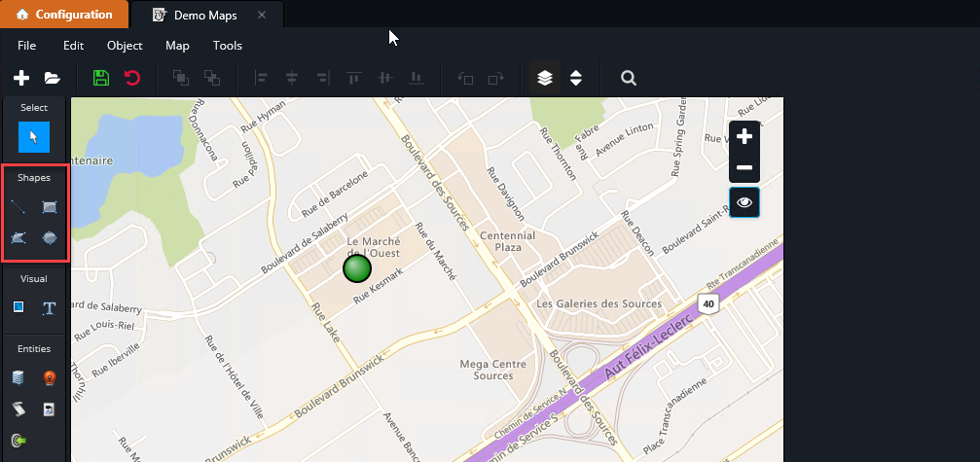Screen dimensions: 980x462
Task: Select the Text tool in Visual
Action: pyautogui.click(x=50, y=308)
